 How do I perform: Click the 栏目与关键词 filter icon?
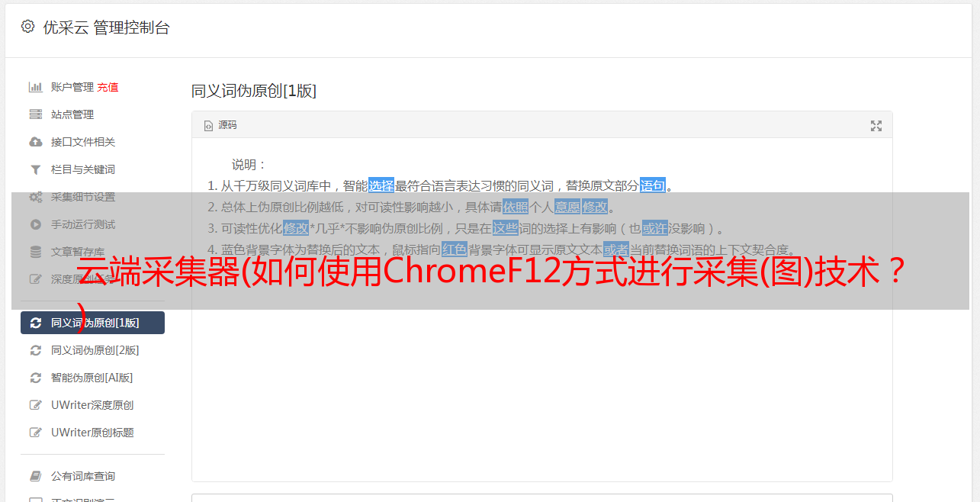35,169
